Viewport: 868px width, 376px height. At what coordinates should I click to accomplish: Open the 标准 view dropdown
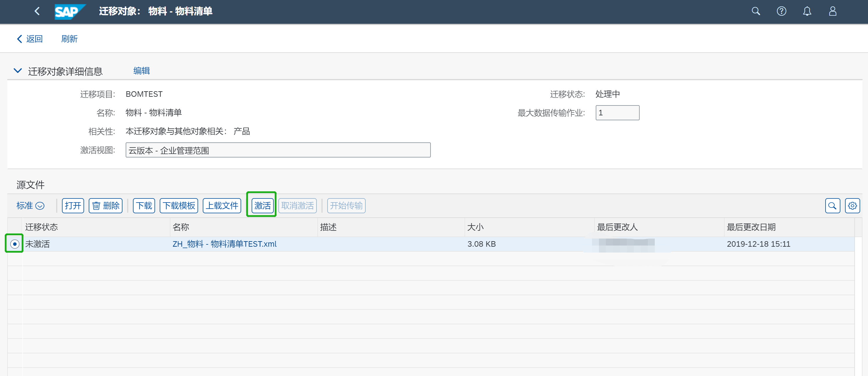[x=30, y=206]
